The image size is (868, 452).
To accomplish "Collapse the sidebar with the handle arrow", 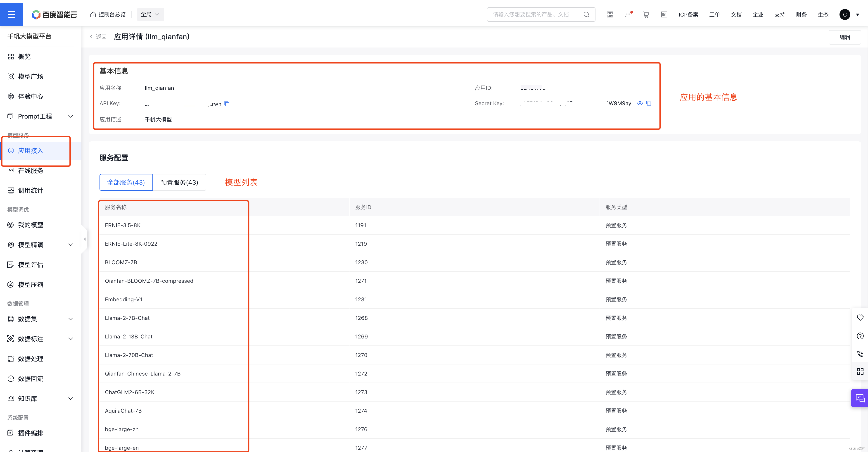I will tap(85, 239).
